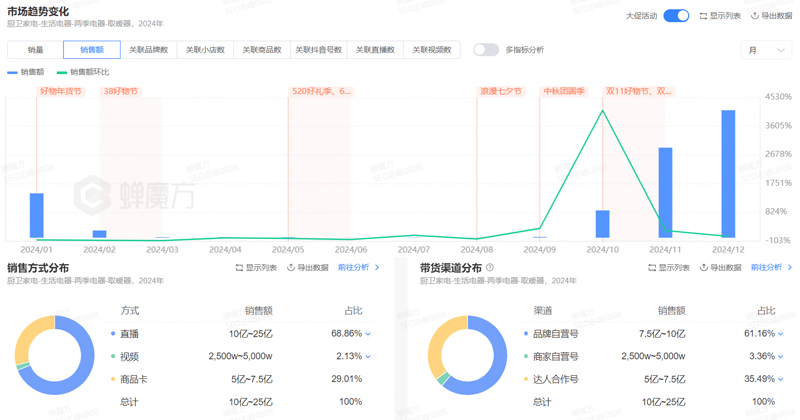Click the 双11好物节 promotion label

click(x=638, y=91)
